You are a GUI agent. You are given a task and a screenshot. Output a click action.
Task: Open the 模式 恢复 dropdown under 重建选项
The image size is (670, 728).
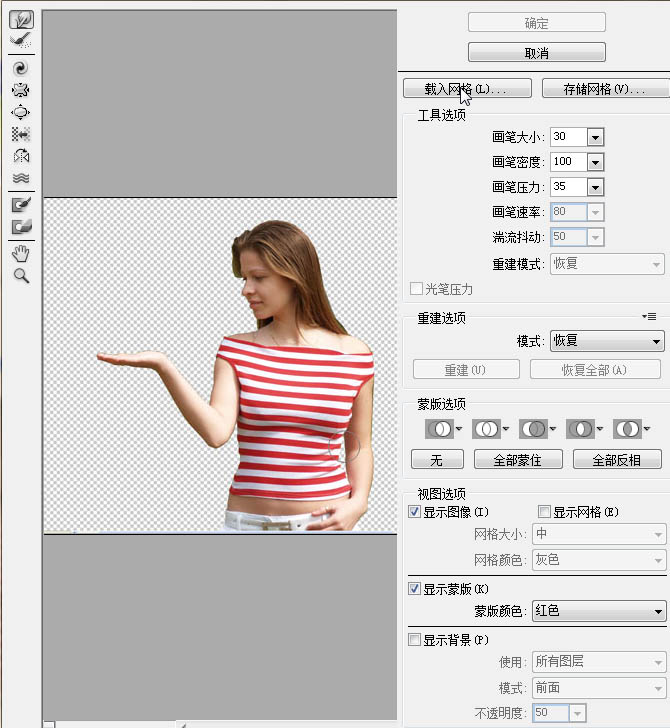[607, 341]
